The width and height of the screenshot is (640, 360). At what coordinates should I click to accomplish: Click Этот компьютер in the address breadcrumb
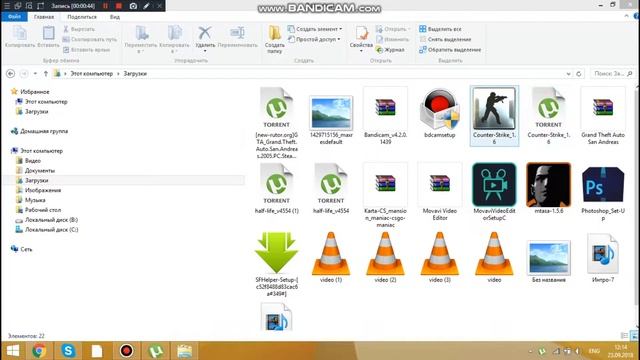tap(91, 74)
